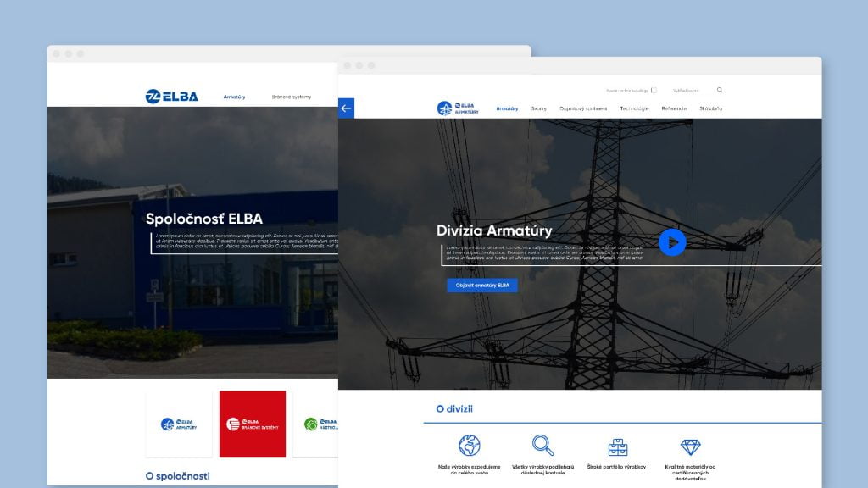
Task: Open Armatúry menu in the back window
Action: coord(234,97)
